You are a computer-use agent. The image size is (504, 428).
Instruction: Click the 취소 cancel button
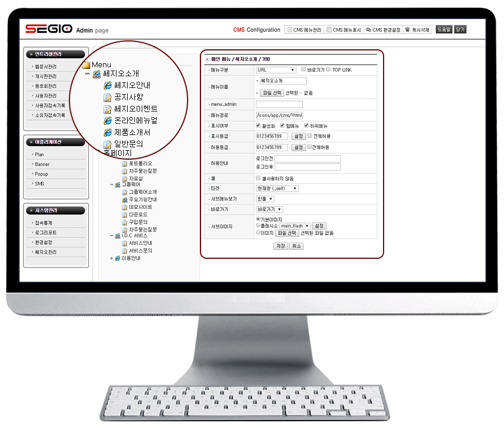point(296,246)
